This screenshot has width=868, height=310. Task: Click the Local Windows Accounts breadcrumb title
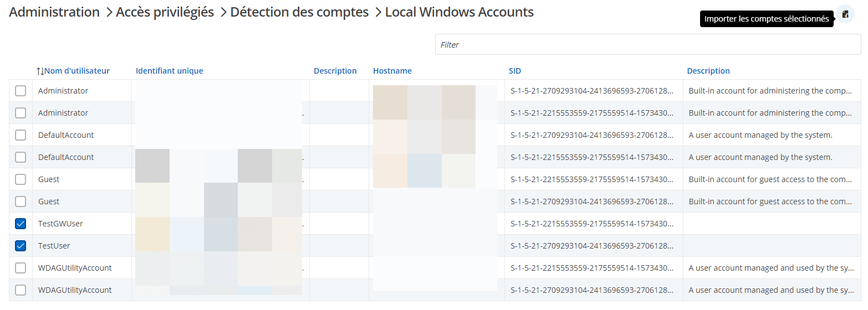(x=459, y=12)
